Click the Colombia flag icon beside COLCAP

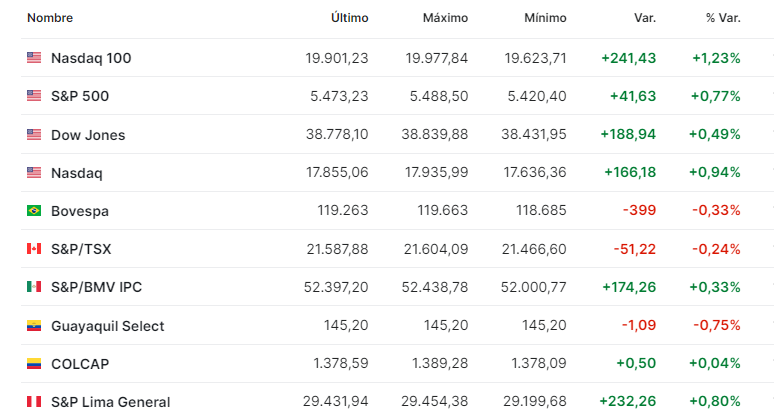pyautogui.click(x=34, y=364)
